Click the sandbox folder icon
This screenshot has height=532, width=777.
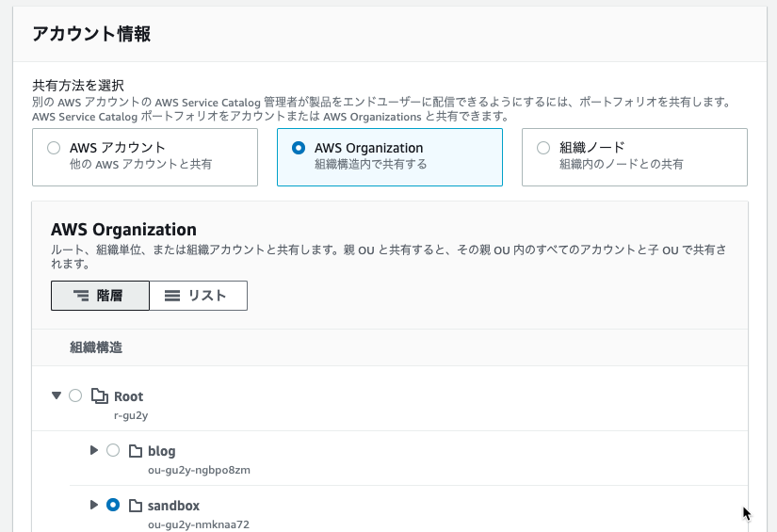pos(136,506)
